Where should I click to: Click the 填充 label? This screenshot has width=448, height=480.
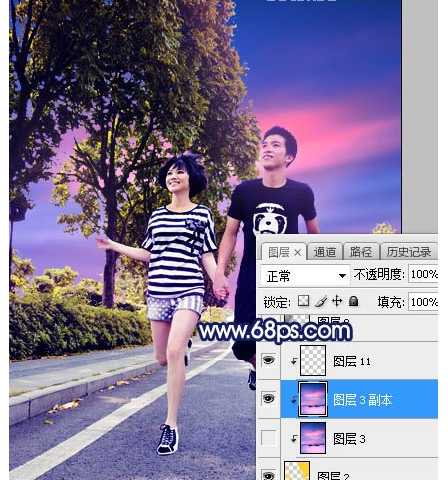point(391,302)
